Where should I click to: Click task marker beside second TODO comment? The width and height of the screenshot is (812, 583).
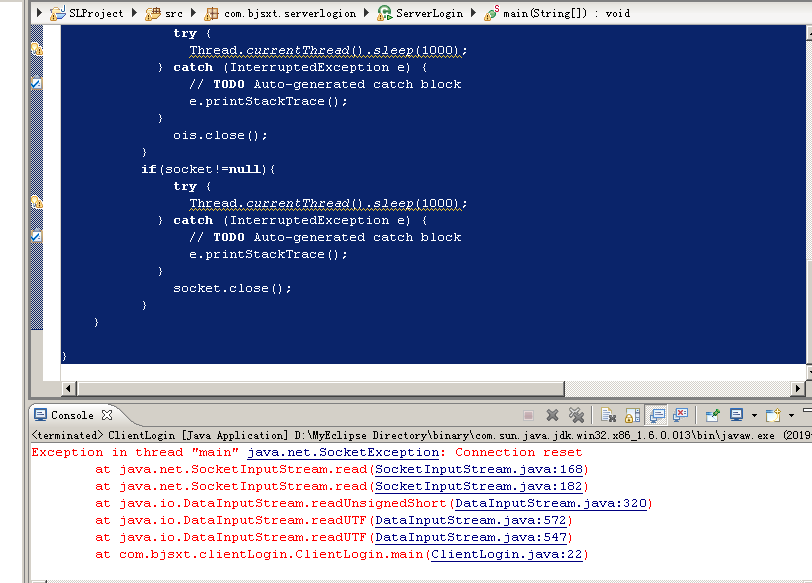click(36, 236)
